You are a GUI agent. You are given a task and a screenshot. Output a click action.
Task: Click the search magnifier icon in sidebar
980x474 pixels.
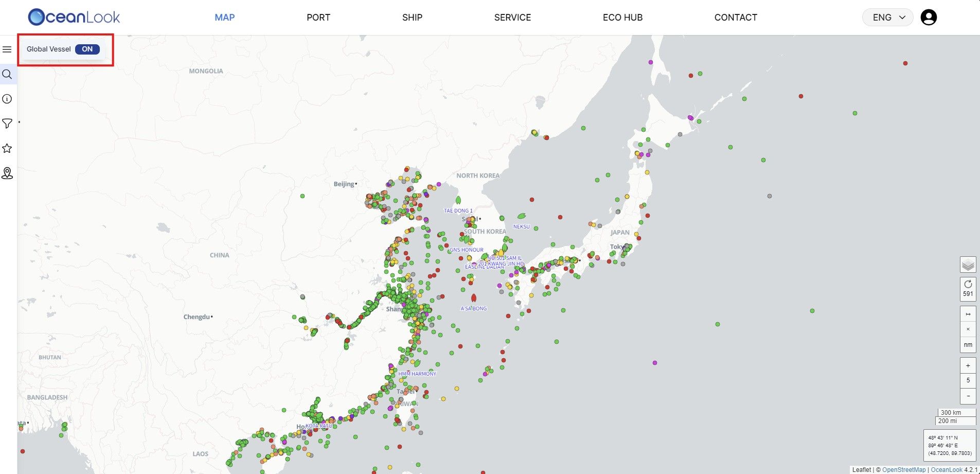tap(7, 74)
